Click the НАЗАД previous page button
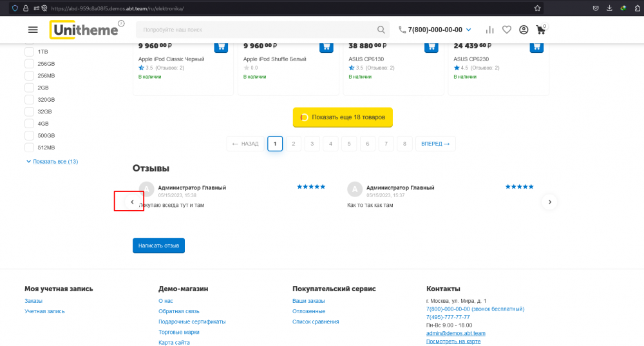The image size is (644, 346). pos(245,144)
